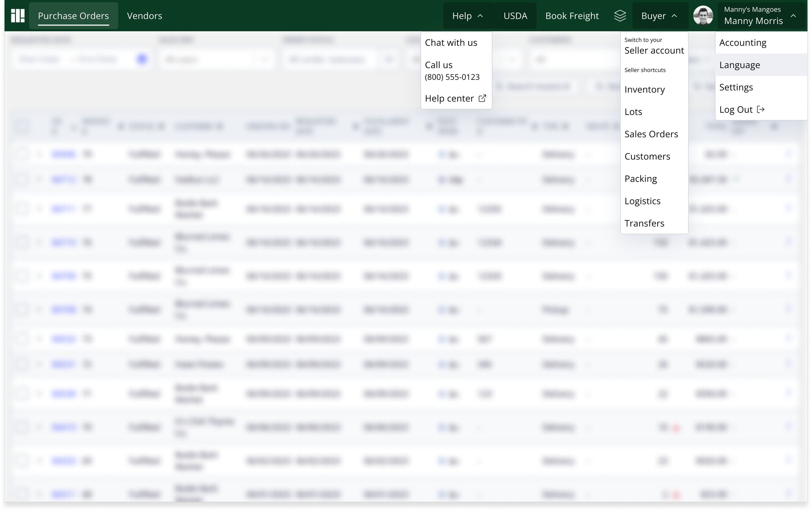Click the app logo icon
Viewport: 812px width, 511px height.
[x=18, y=16]
